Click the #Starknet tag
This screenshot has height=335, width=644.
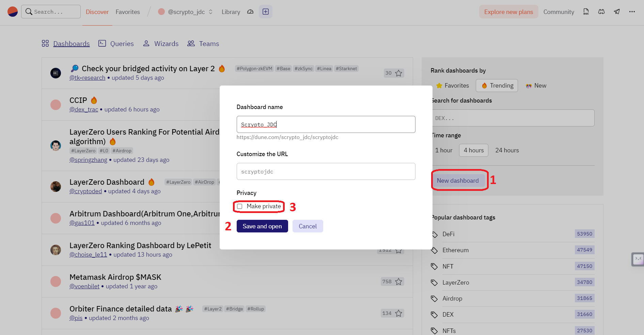pyautogui.click(x=346, y=68)
